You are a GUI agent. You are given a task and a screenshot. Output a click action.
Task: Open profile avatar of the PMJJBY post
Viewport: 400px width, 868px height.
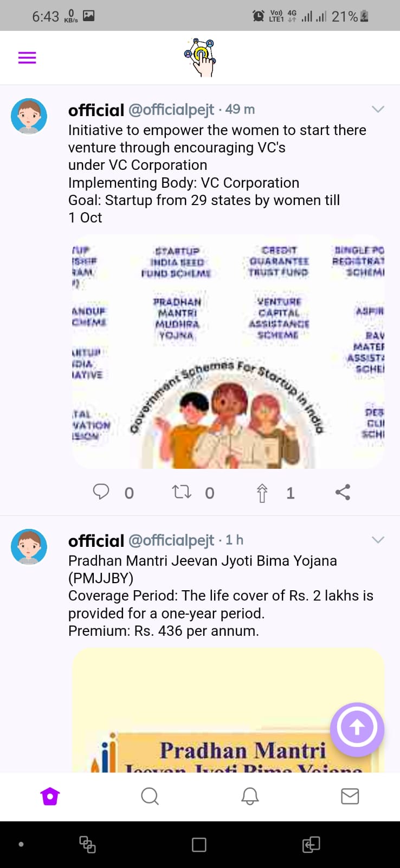(29, 547)
